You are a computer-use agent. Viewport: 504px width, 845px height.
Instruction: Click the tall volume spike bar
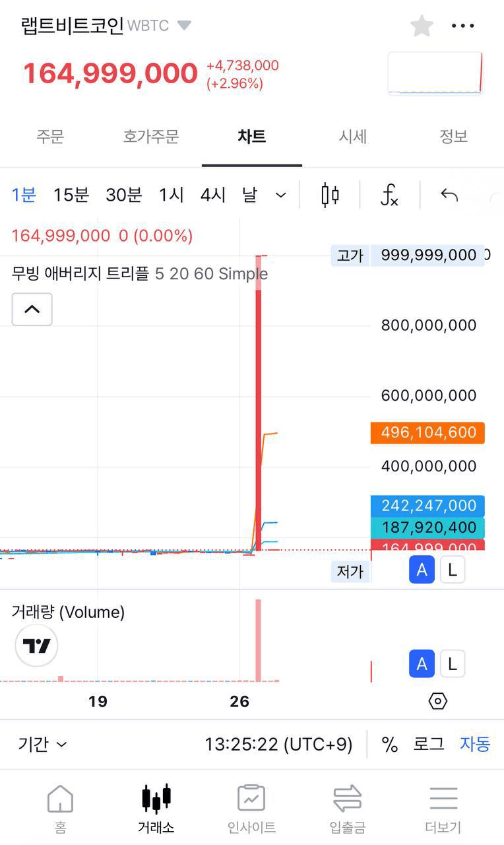pos(258,640)
